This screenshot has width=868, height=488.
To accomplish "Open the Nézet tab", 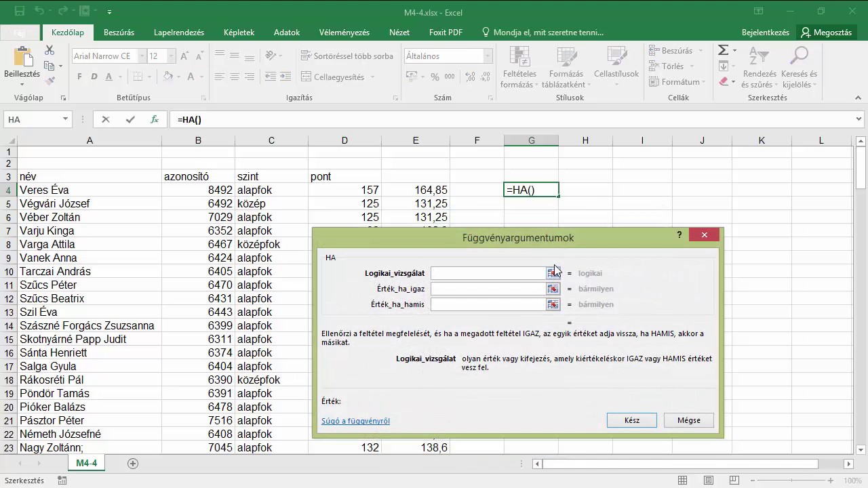I will [399, 33].
